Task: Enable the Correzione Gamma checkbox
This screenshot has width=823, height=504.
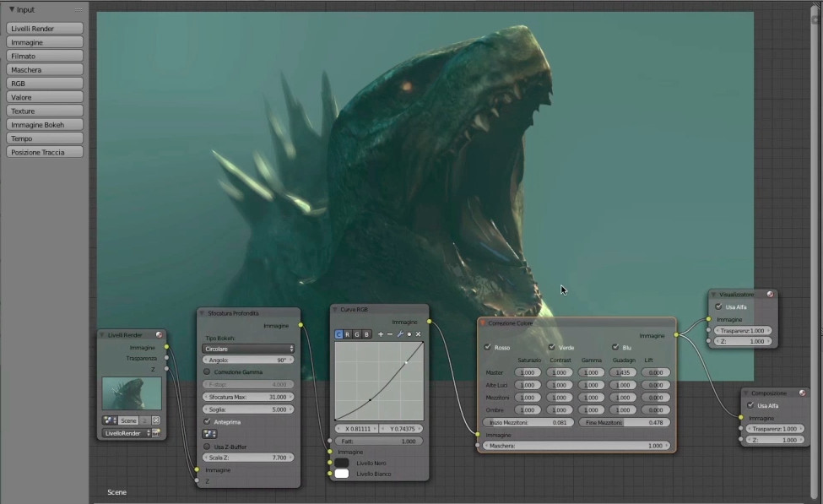Action: pyautogui.click(x=207, y=372)
